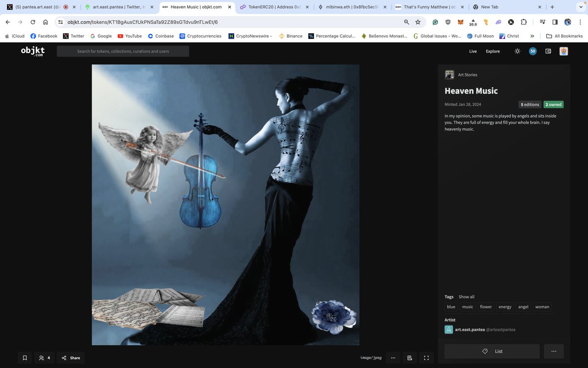Select the blue tag

pos(451,307)
